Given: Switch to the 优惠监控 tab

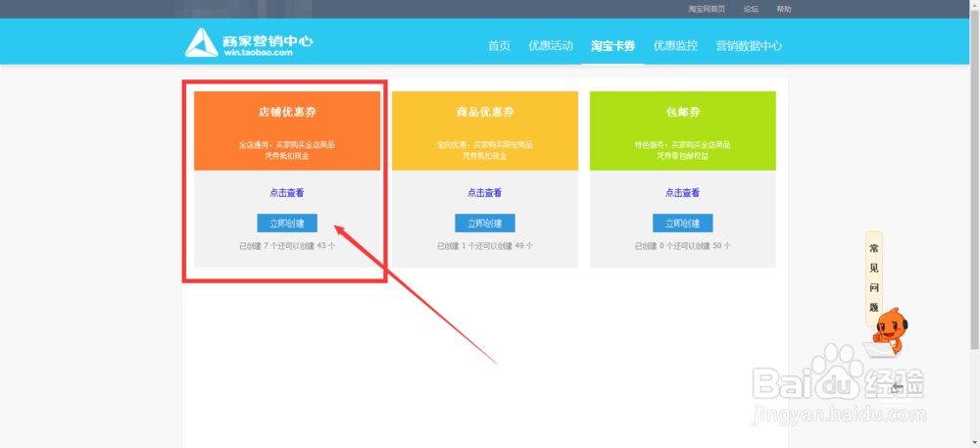Looking at the screenshot, I should pos(675,46).
